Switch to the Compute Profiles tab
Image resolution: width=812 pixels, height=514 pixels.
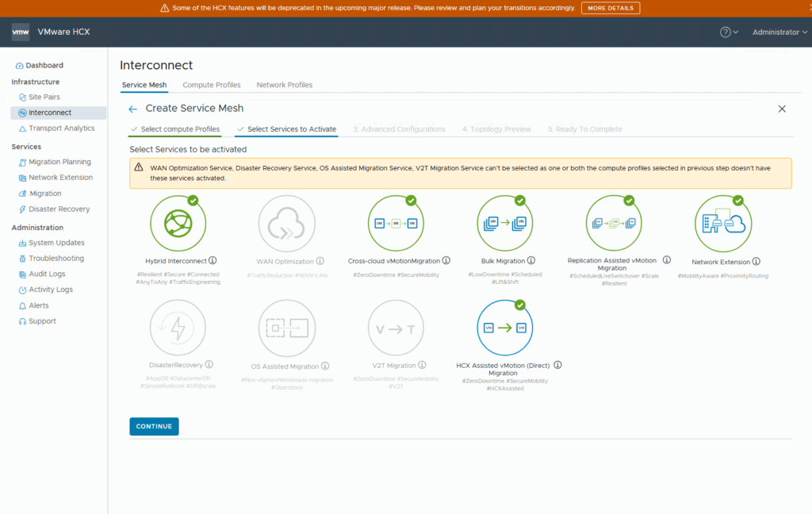pyautogui.click(x=211, y=85)
